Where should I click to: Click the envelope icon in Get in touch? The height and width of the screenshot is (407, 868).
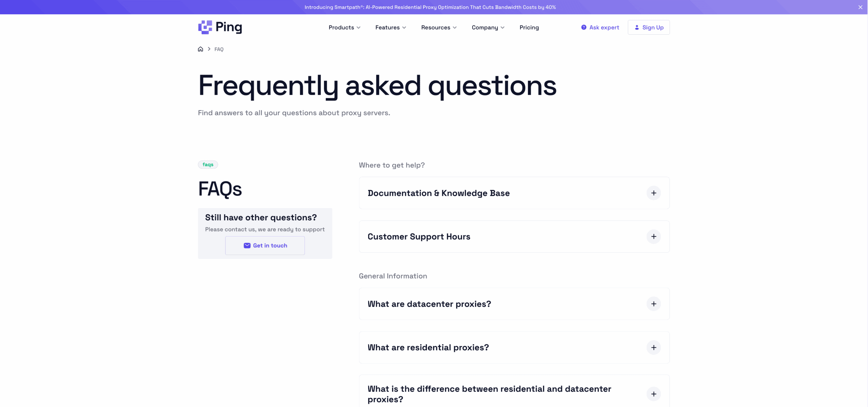(247, 246)
